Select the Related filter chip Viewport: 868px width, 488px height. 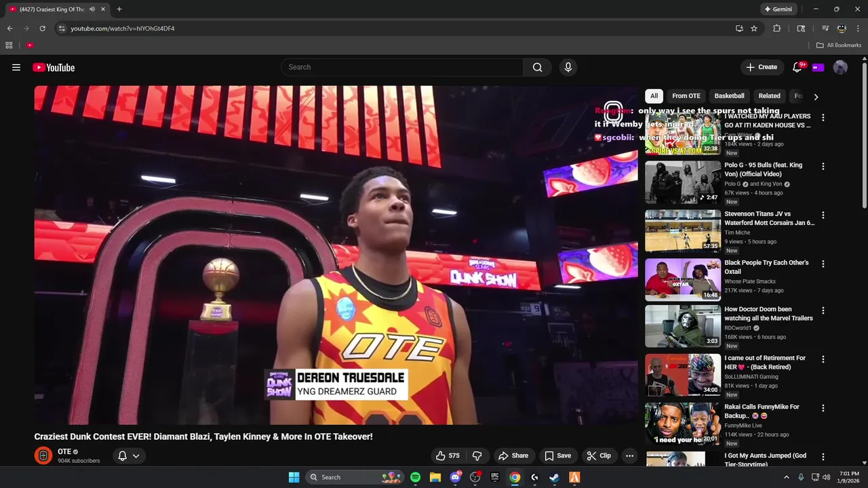769,96
